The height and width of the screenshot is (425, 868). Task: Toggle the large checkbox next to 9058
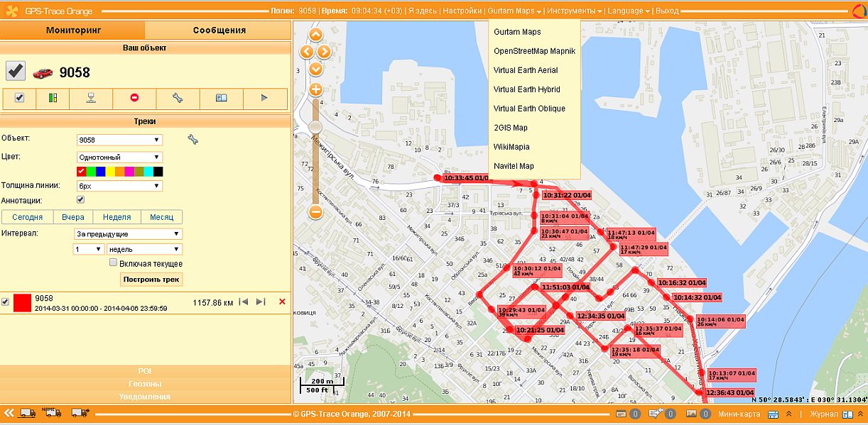point(16,71)
